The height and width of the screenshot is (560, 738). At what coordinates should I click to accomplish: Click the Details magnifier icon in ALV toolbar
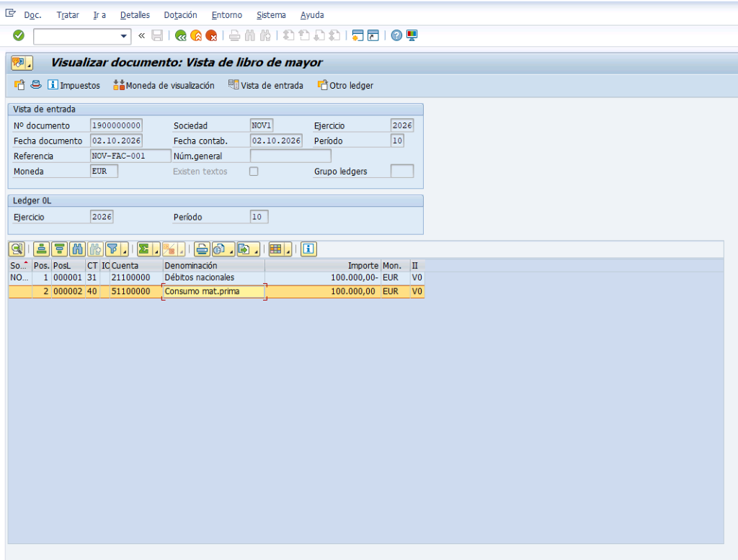click(x=17, y=249)
